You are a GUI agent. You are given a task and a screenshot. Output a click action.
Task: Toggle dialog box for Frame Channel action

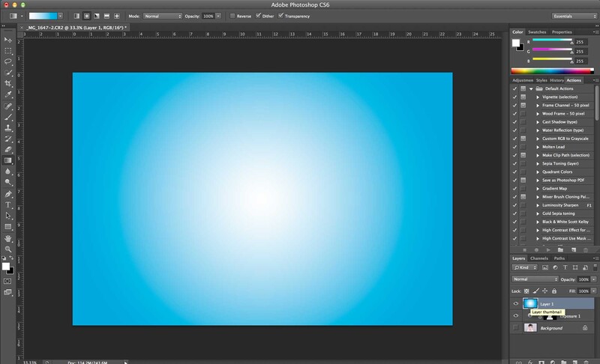tap(523, 106)
